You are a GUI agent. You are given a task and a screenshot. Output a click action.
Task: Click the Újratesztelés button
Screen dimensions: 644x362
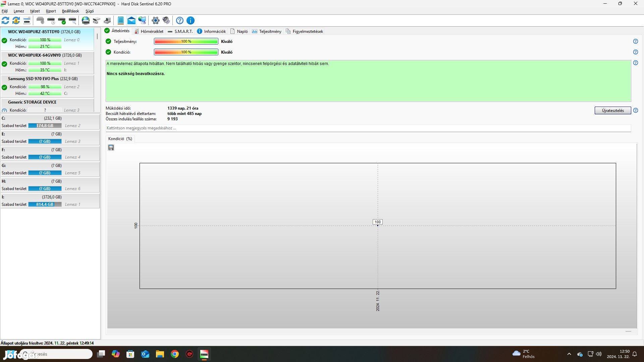613,110
